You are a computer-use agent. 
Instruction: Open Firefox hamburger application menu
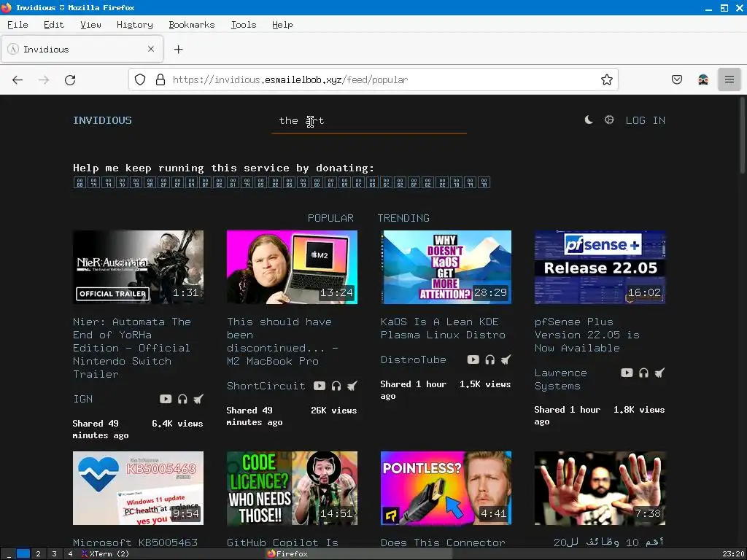(729, 79)
